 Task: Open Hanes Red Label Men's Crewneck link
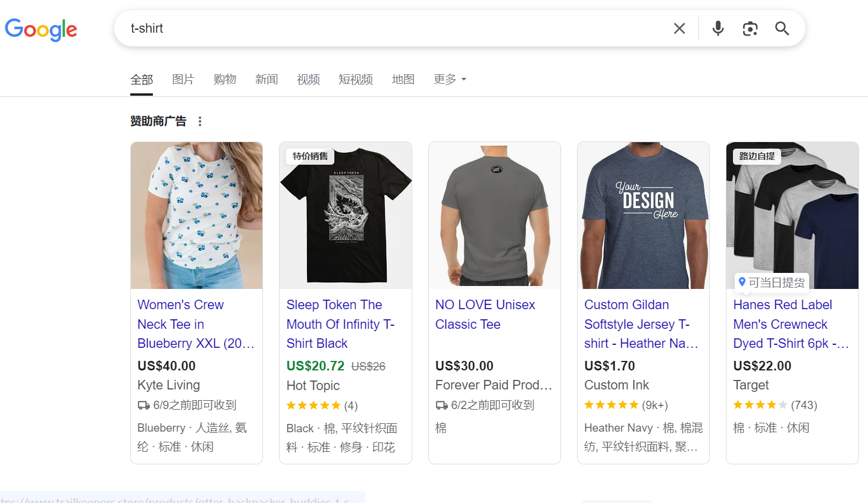(791, 324)
